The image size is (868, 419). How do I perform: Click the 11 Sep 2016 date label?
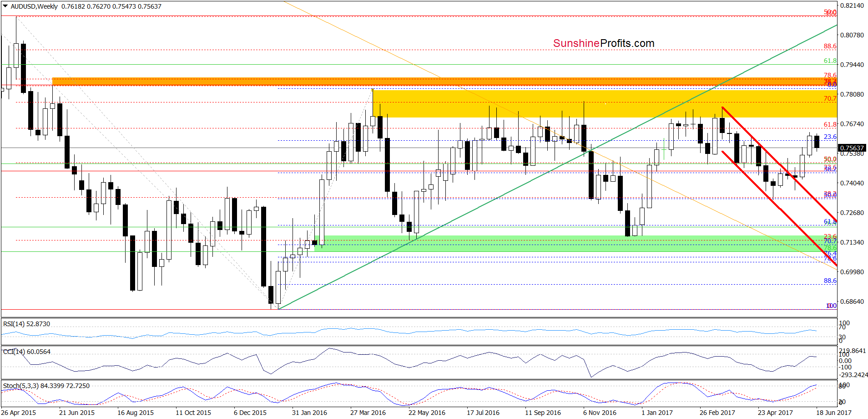[543, 413]
